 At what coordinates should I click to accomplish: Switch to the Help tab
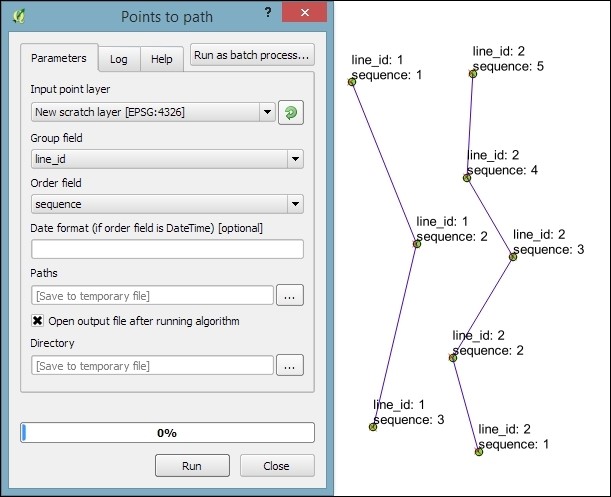(162, 59)
